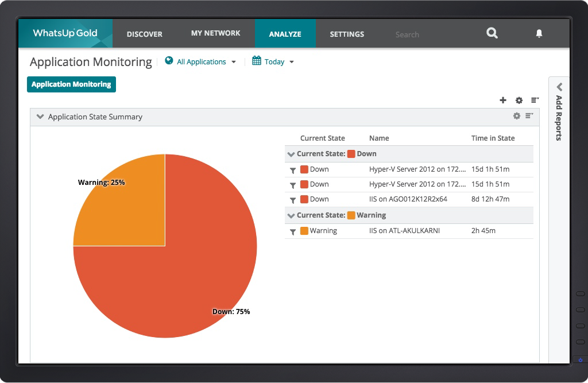Open the Today date range dropdown

[x=278, y=61]
